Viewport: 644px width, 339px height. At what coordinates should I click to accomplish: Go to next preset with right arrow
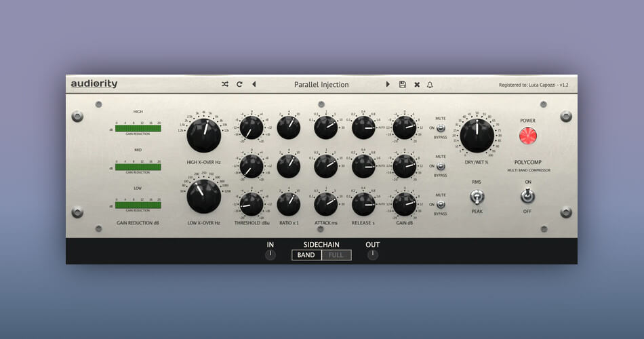[388, 85]
